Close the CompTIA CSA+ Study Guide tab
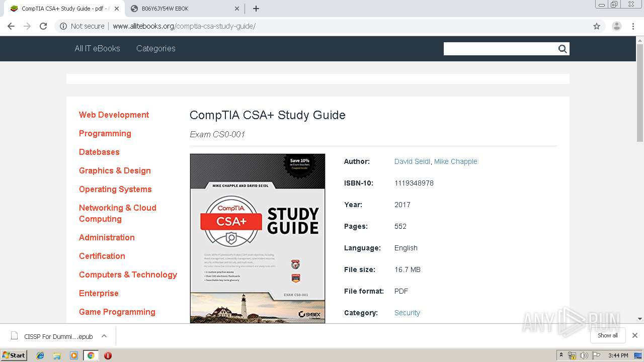The image size is (644, 362). (117, 9)
